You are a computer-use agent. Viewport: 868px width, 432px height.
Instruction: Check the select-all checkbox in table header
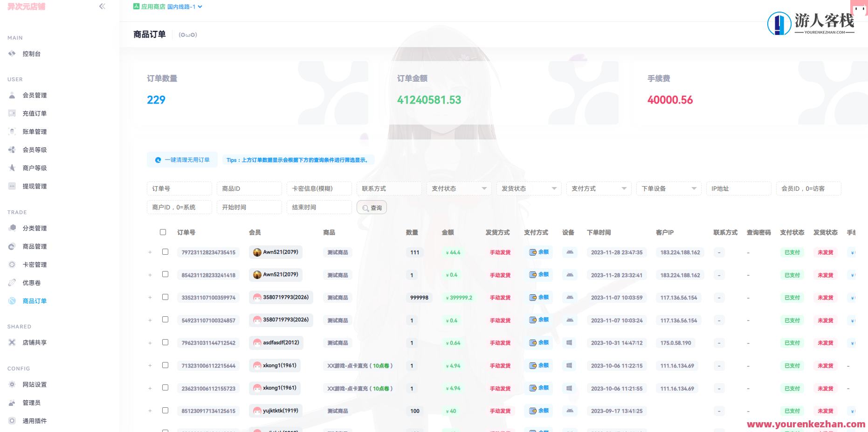point(163,232)
